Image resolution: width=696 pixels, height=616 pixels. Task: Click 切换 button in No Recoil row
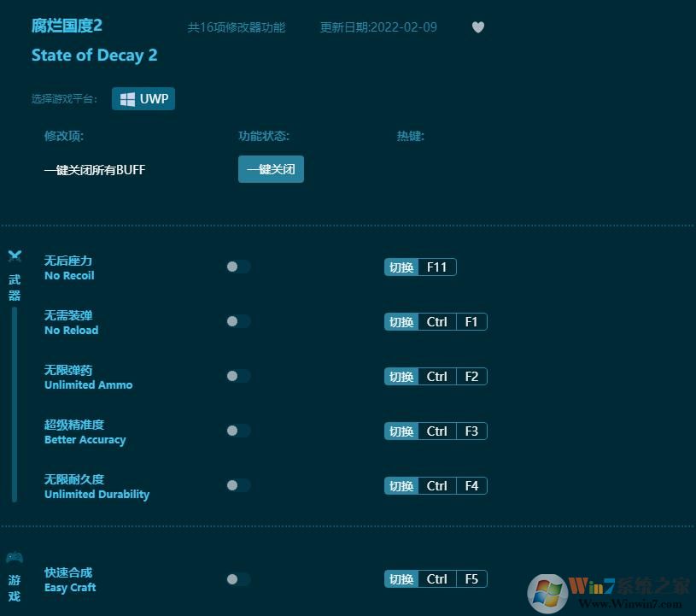[401, 267]
